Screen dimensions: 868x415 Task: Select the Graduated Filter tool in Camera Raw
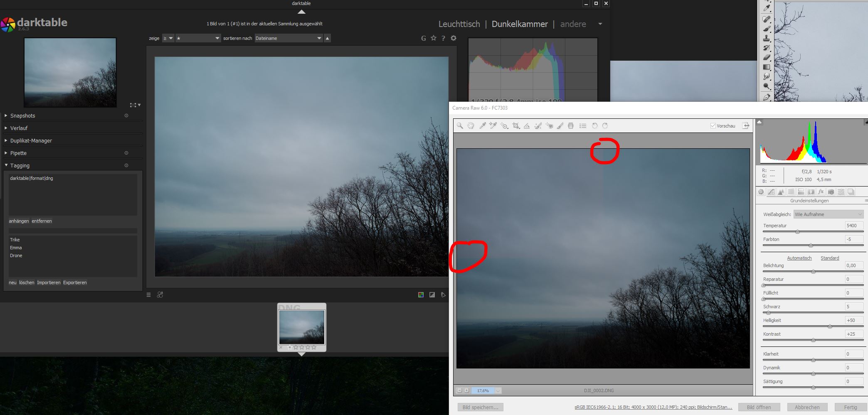[x=571, y=125]
